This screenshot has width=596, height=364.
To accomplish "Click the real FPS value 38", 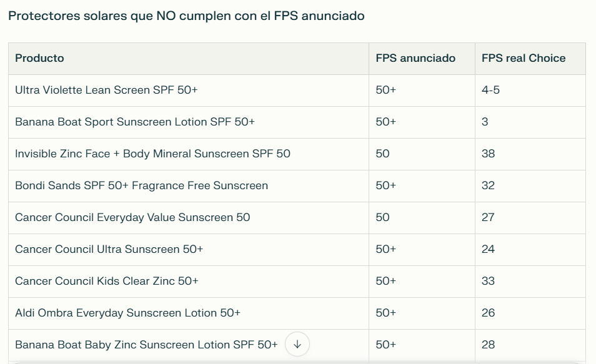I will tap(488, 154).
